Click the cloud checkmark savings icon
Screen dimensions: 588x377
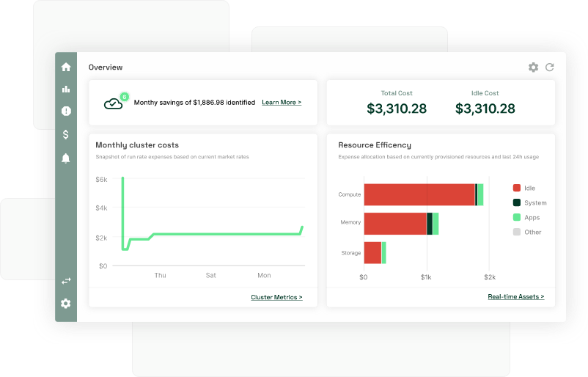pos(113,103)
